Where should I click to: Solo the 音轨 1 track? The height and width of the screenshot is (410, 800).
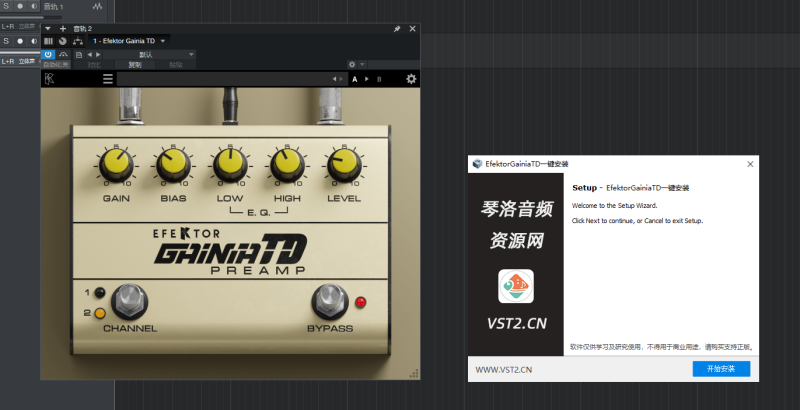click(x=6, y=7)
